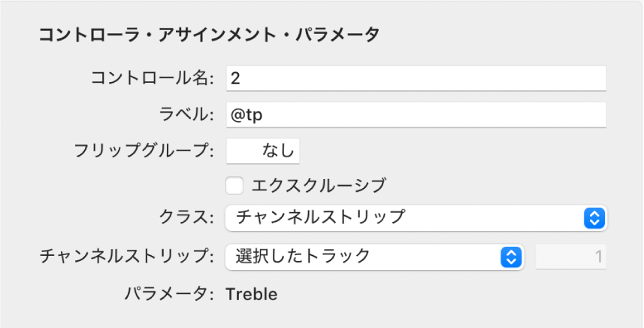Click the コントローラ・アサインメント・パラメータ heading
The height and width of the screenshot is (328, 644).
click(209, 35)
